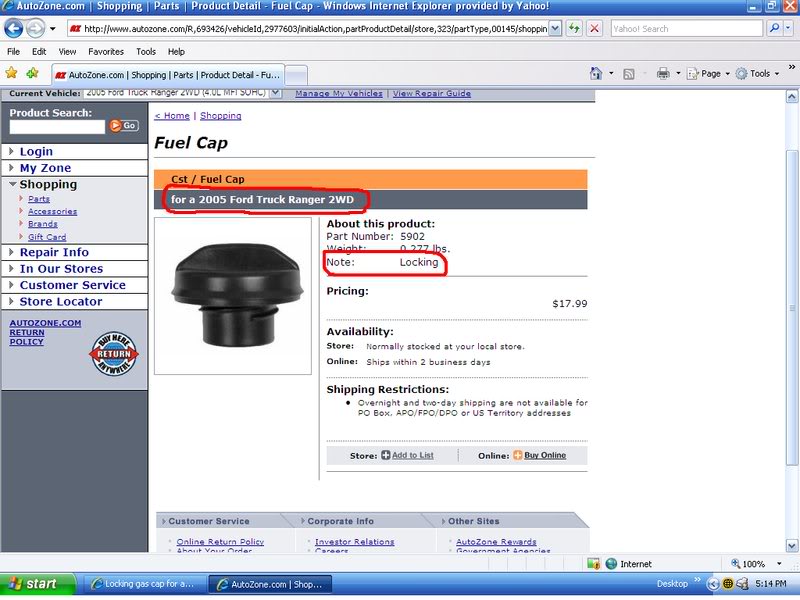Expand the Desktop toolbar chevron on taskbar
This screenshot has width=800, height=600.
pos(697,581)
